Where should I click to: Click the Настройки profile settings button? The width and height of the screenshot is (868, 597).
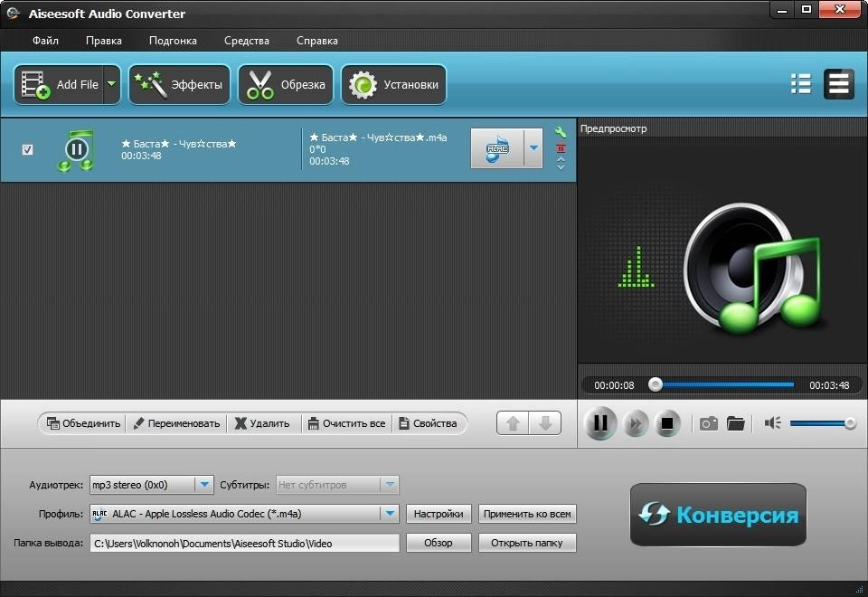tap(439, 514)
